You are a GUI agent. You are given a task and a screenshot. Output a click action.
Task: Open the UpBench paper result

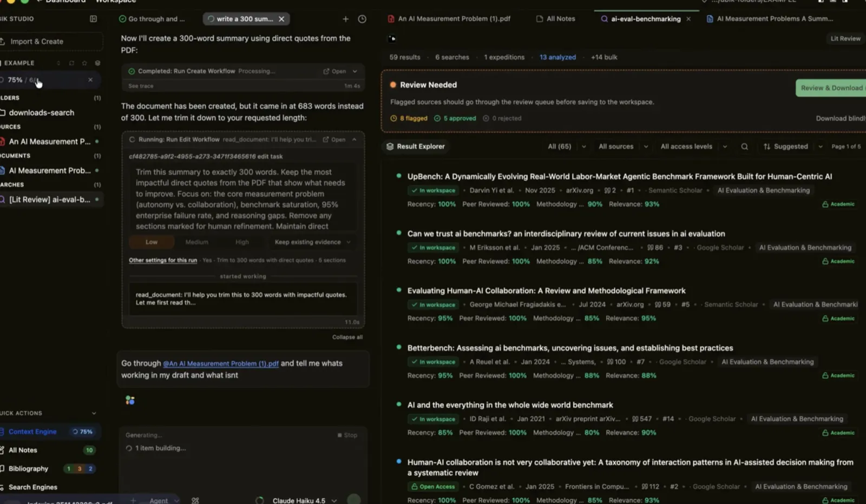click(620, 176)
